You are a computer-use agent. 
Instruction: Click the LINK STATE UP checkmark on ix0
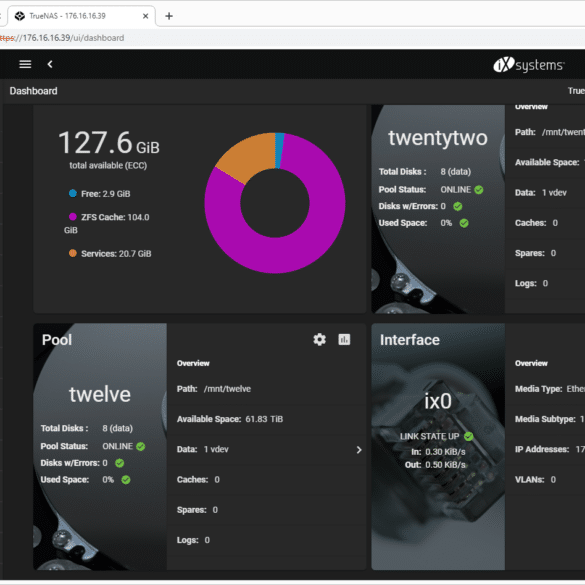pyautogui.click(x=469, y=436)
